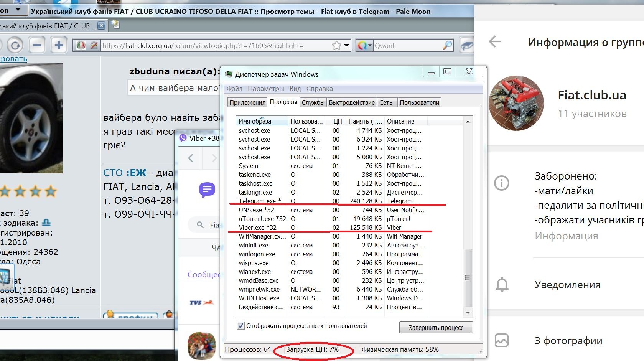Click the bell icon next to Уведомления
The width and height of the screenshot is (644, 361).
pos(502,285)
